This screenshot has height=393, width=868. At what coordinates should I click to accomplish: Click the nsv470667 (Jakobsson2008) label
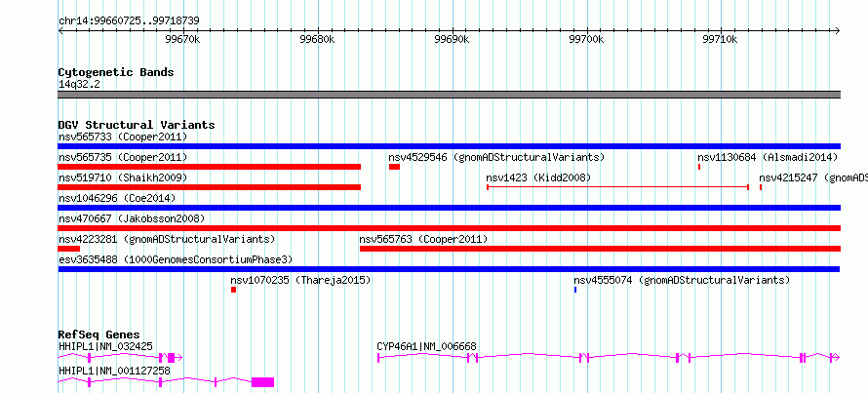click(132, 218)
